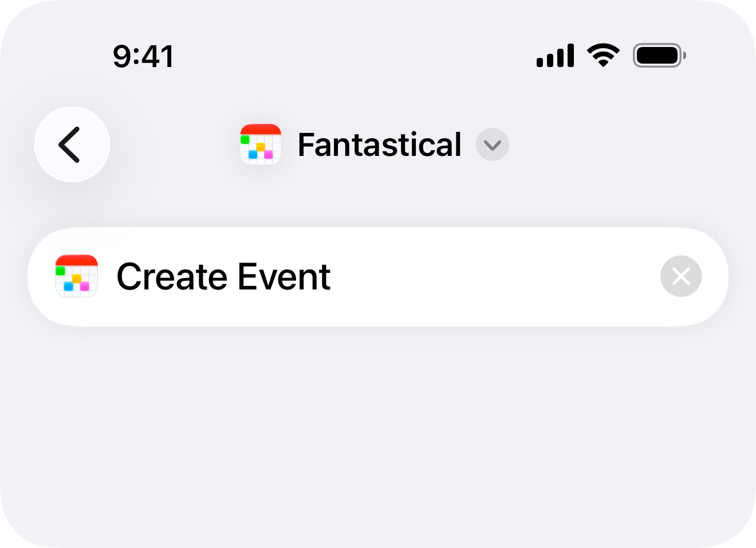The image size is (756, 548).
Task: Toggle off the Create Event shortcut action
Action: tap(680, 276)
